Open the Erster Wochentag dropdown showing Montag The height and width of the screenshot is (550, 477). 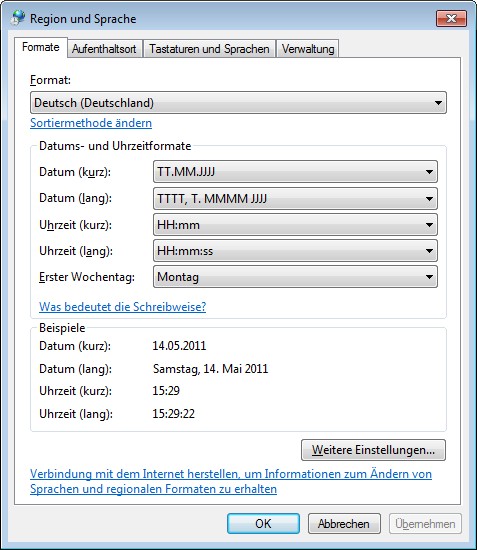(x=295, y=277)
